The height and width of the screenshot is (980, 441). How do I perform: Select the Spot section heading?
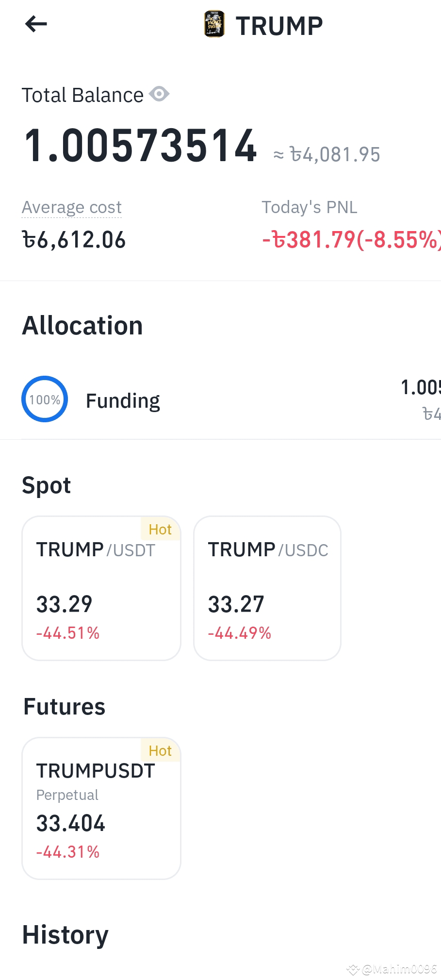[x=47, y=486]
